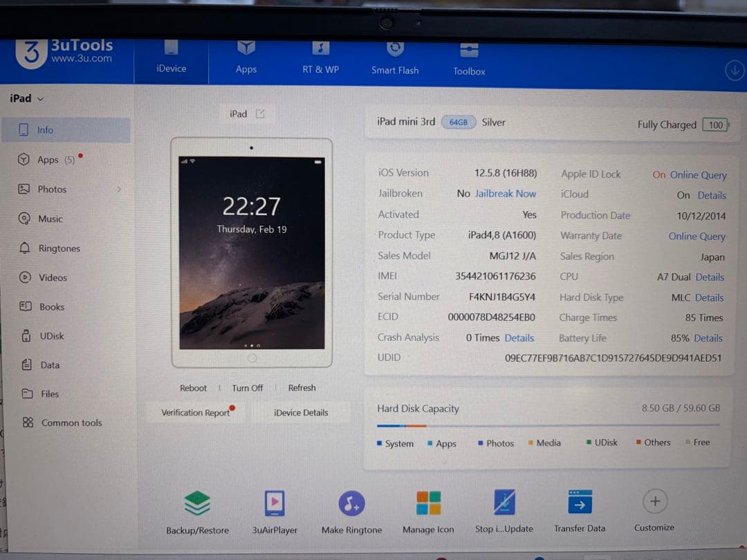Click the Serial Number F4KNJ1B4G5Y4
The image size is (747, 560).
pos(502,297)
